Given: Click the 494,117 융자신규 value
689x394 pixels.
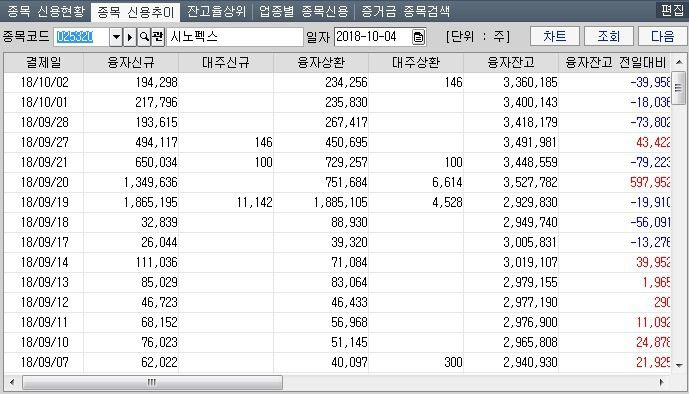Looking at the screenshot, I should tap(156, 142).
